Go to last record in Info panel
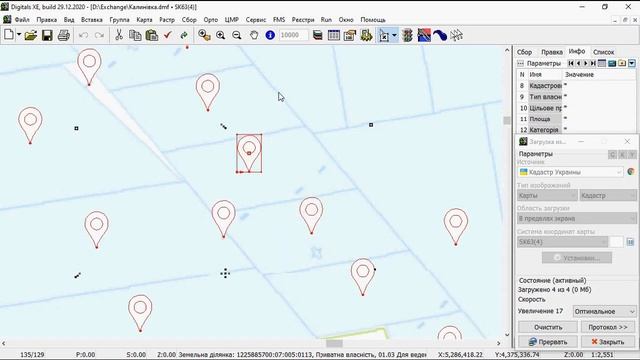Viewport: 640px width, 360px height. (x=593, y=63)
